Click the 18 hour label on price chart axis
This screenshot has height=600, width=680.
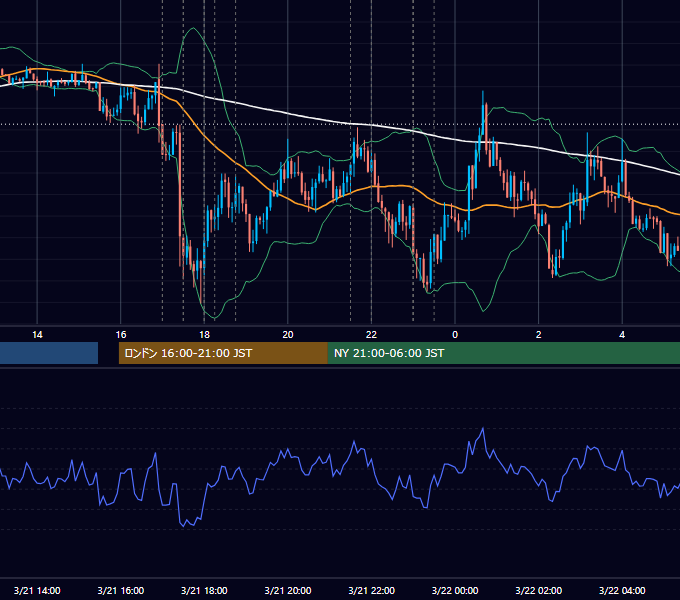(204, 335)
